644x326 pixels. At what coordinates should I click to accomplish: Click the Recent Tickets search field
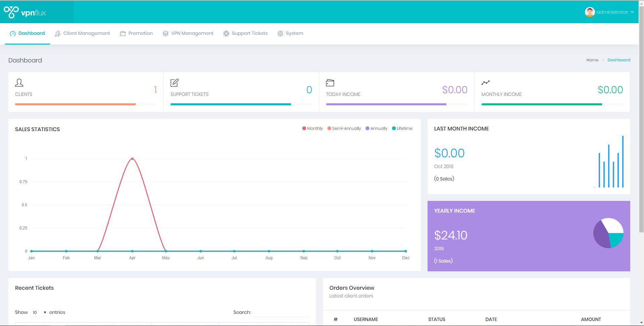[281, 312]
